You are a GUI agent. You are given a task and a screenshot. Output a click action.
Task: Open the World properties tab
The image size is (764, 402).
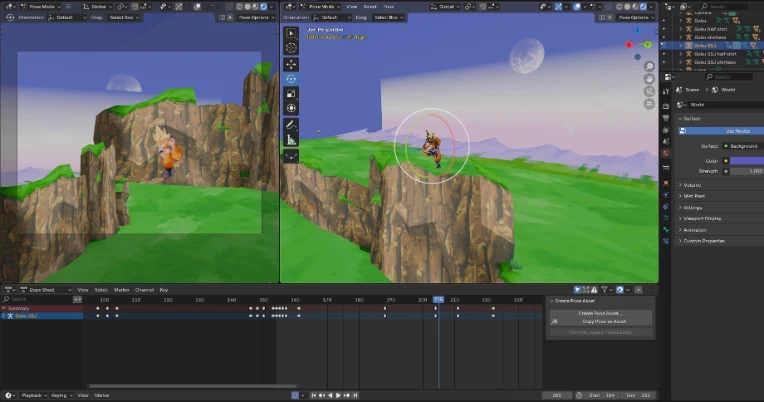pos(666,153)
